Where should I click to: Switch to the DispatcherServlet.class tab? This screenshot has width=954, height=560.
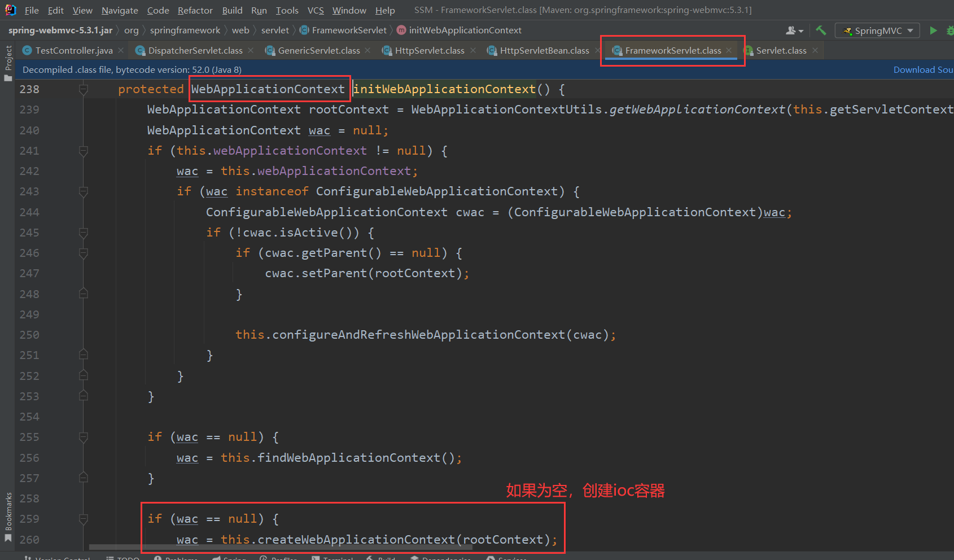tap(195, 50)
